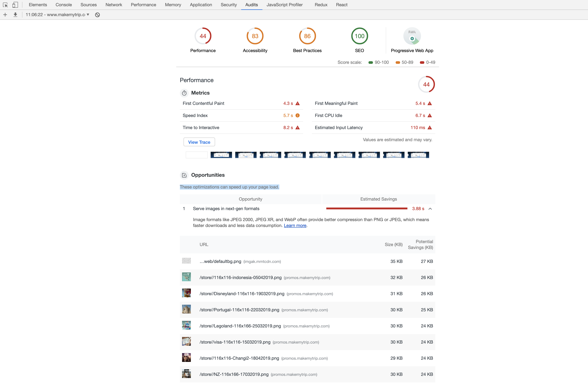Open the Redux panel tab
The height and width of the screenshot is (385, 588).
[x=320, y=5]
